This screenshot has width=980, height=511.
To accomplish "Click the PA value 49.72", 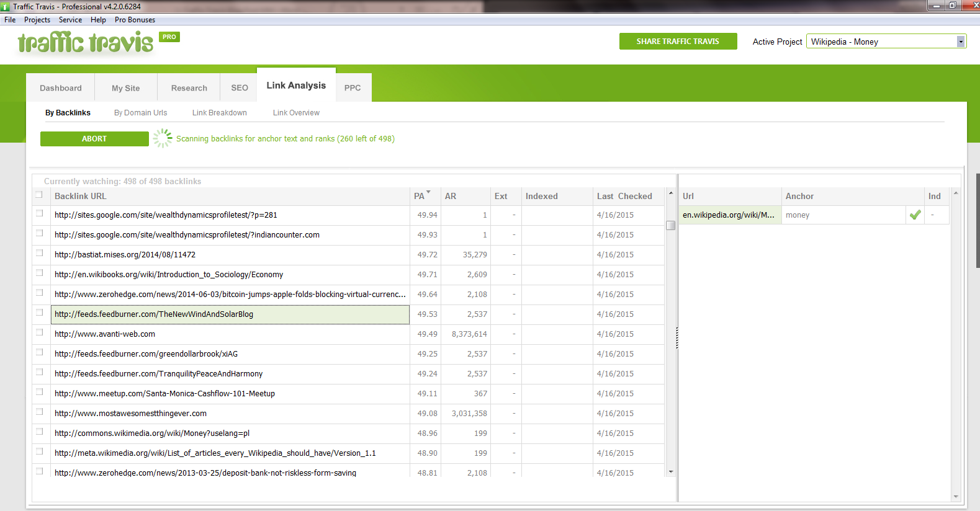I will tap(427, 255).
